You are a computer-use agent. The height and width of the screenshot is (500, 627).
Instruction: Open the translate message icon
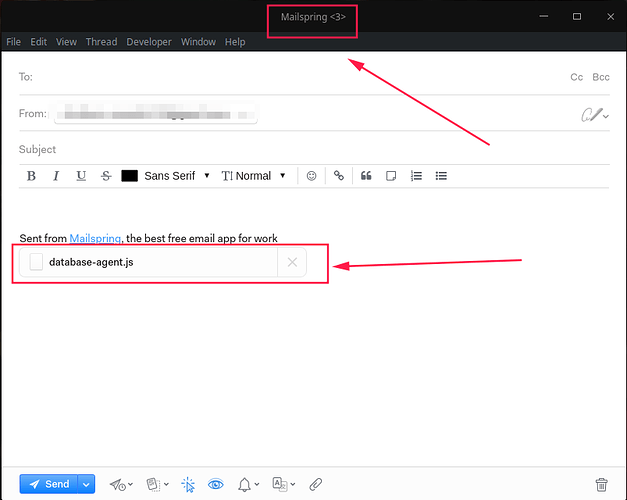click(x=284, y=484)
